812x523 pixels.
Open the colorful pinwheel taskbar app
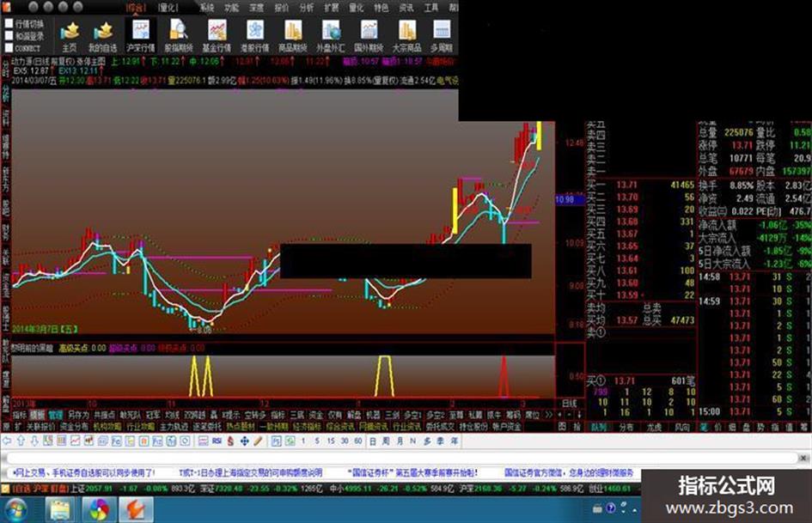[99, 510]
